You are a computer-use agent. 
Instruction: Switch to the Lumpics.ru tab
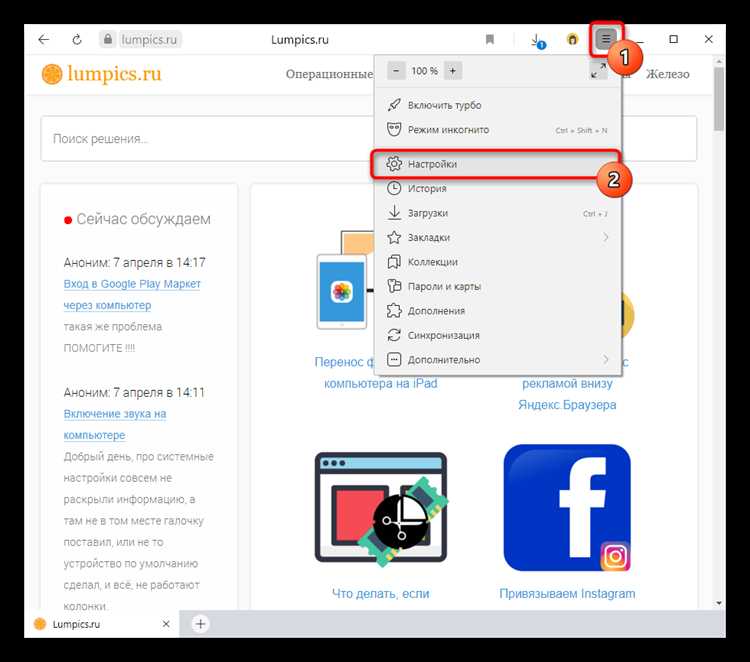pos(101,624)
